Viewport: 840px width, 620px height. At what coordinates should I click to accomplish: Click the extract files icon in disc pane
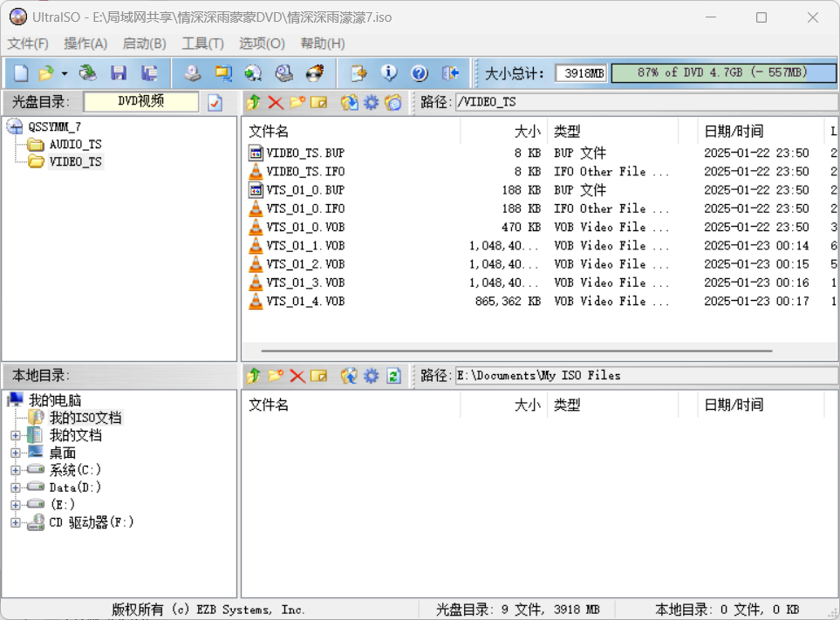(349, 102)
